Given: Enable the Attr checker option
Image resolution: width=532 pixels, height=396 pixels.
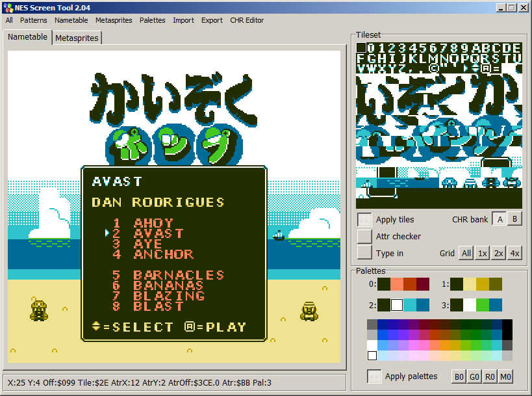Looking at the screenshot, I should click(x=364, y=236).
